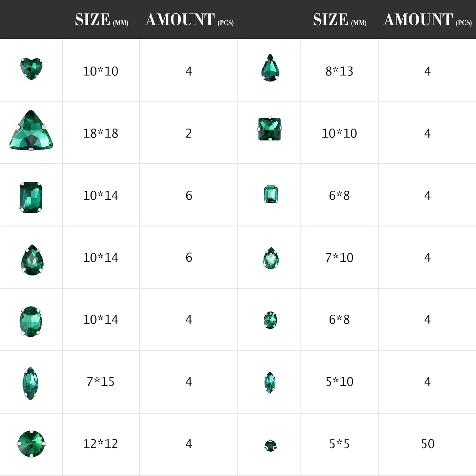The image size is (476, 476).
Task: Select the large teardrop gem image
Action: point(32,260)
